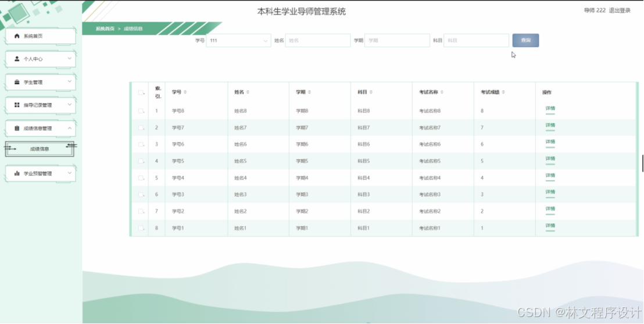The width and height of the screenshot is (644, 324).
Task: Open 详情 for the 学号1 row
Action: 550,226
